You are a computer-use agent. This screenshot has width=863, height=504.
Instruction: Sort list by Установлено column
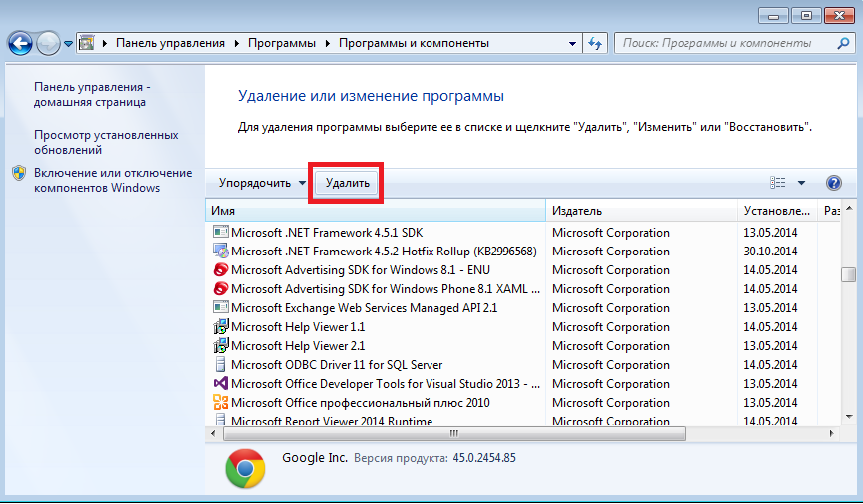(x=778, y=211)
